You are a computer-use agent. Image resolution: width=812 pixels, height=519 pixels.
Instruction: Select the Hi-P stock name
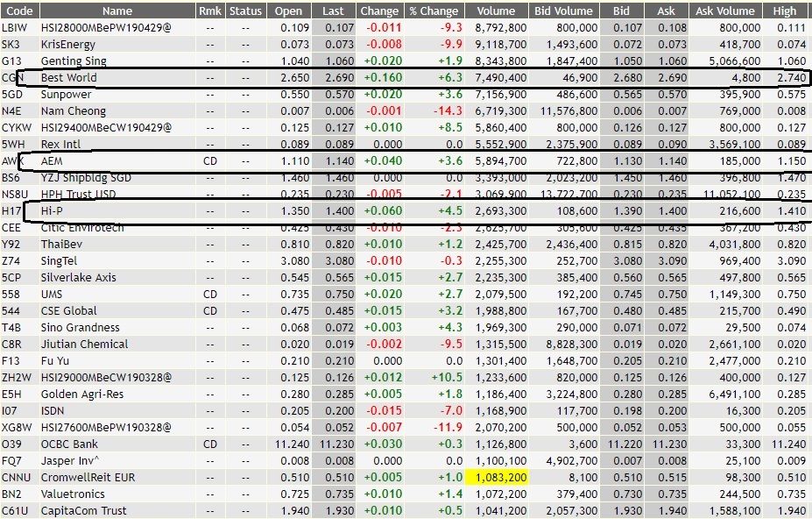coord(52,211)
